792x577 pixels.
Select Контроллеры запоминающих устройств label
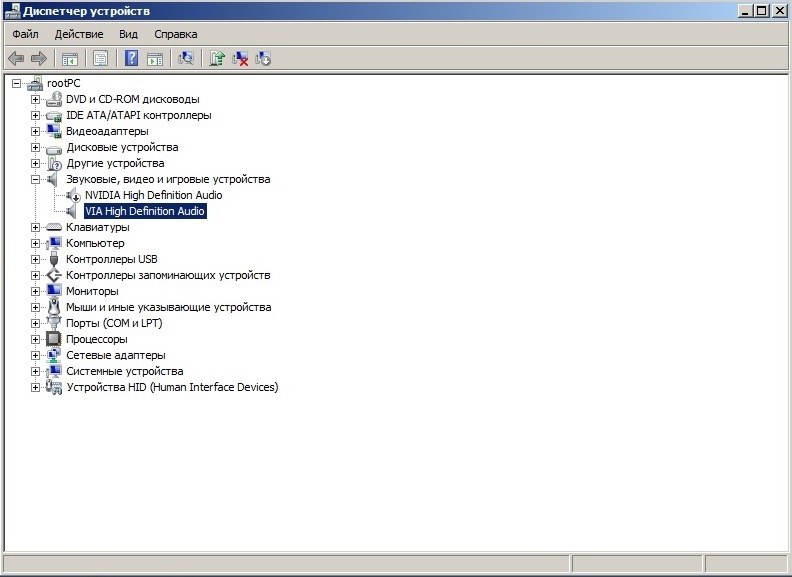[x=168, y=275]
